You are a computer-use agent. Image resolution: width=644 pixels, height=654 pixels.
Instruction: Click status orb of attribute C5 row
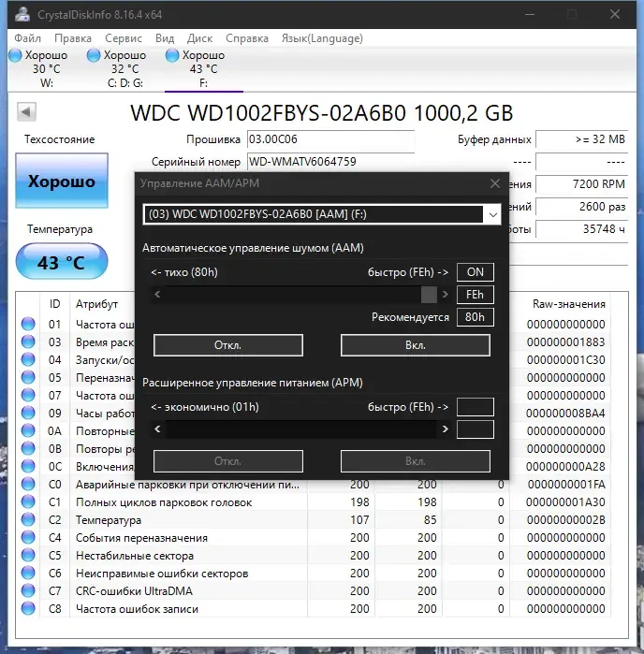point(28,556)
